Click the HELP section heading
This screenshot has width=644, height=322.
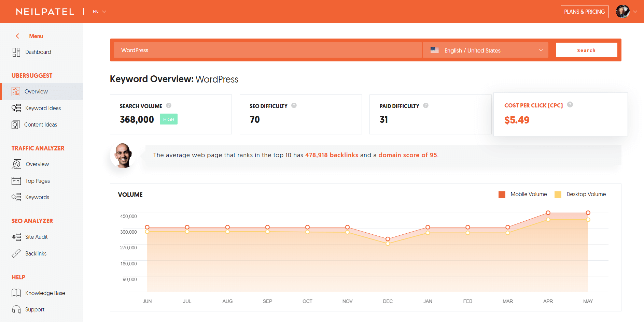pyautogui.click(x=18, y=277)
